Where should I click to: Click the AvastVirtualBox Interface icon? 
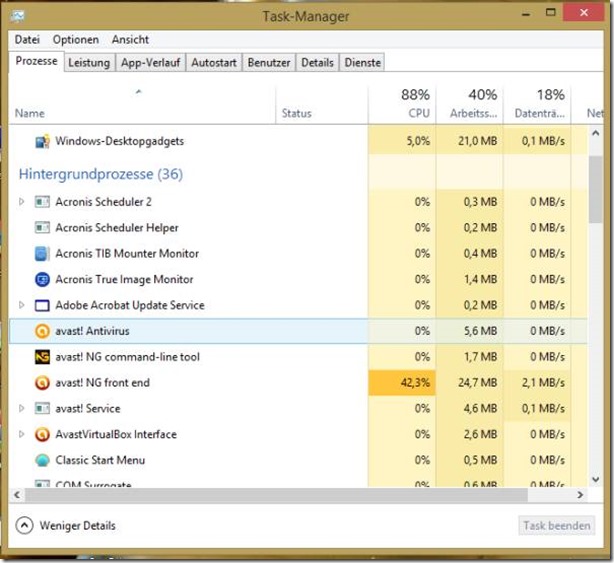coord(42,435)
